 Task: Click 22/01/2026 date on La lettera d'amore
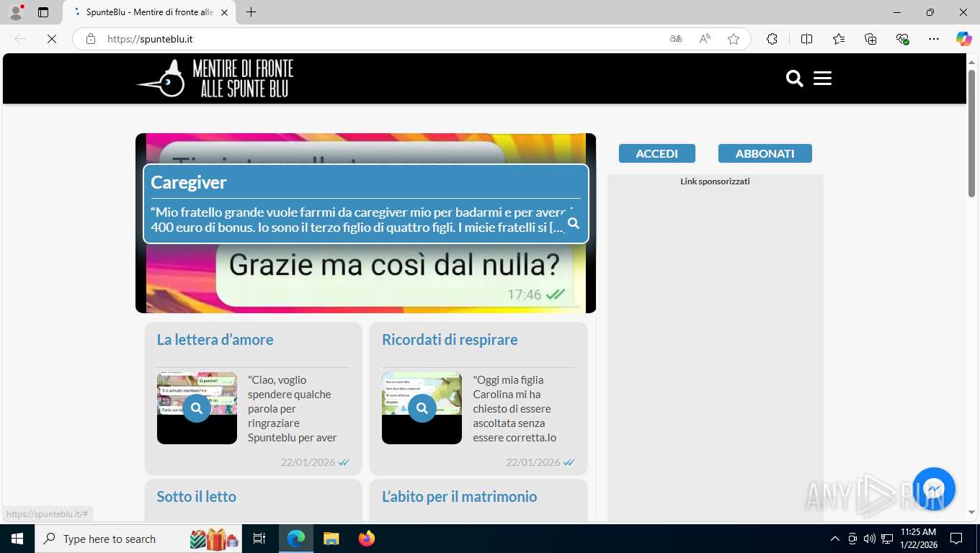point(308,462)
